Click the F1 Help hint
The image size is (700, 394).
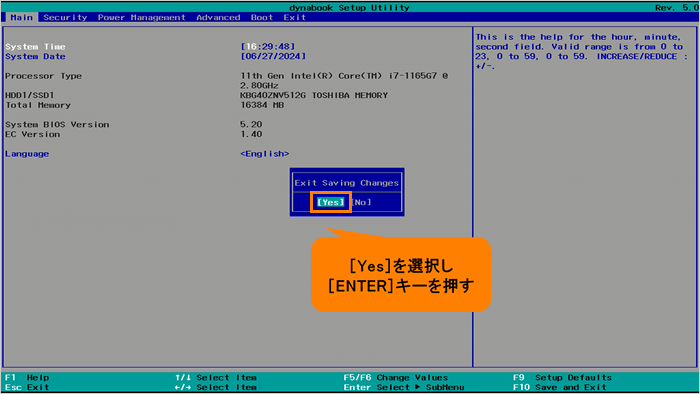[x=27, y=377]
